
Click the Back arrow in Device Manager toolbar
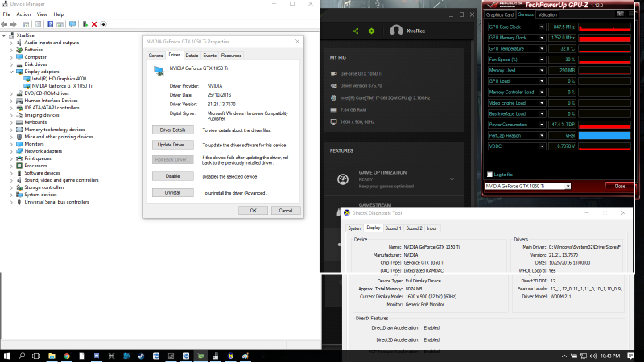click(x=5, y=24)
